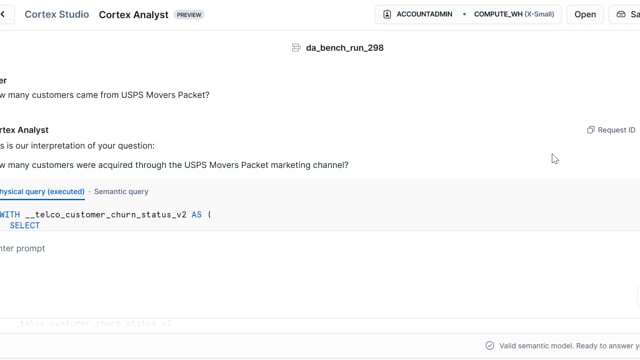Screen dimensions: 640x360
Task: Click the Request ID text link
Action: click(616, 130)
